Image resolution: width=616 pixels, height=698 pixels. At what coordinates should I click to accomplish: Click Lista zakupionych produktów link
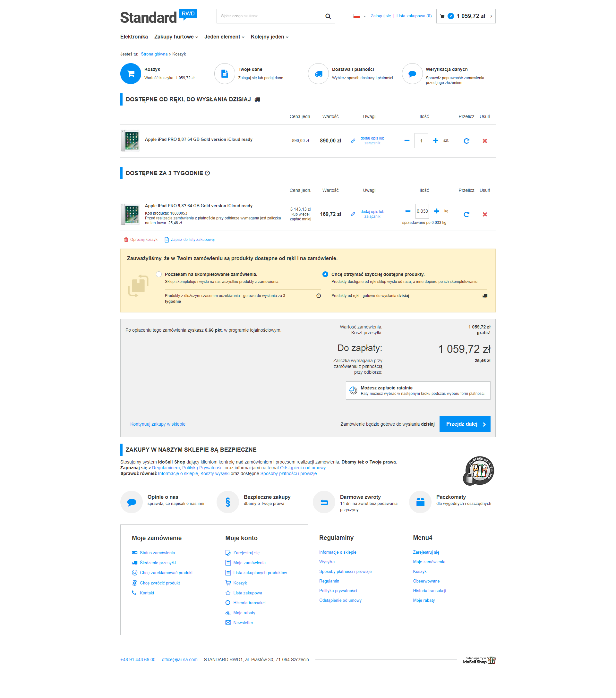[x=260, y=573]
